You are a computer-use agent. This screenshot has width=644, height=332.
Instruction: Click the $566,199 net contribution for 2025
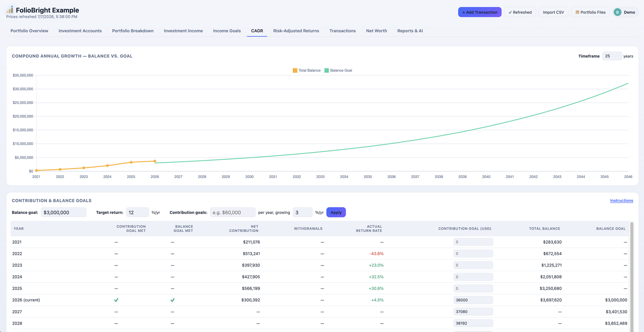pyautogui.click(x=251, y=288)
